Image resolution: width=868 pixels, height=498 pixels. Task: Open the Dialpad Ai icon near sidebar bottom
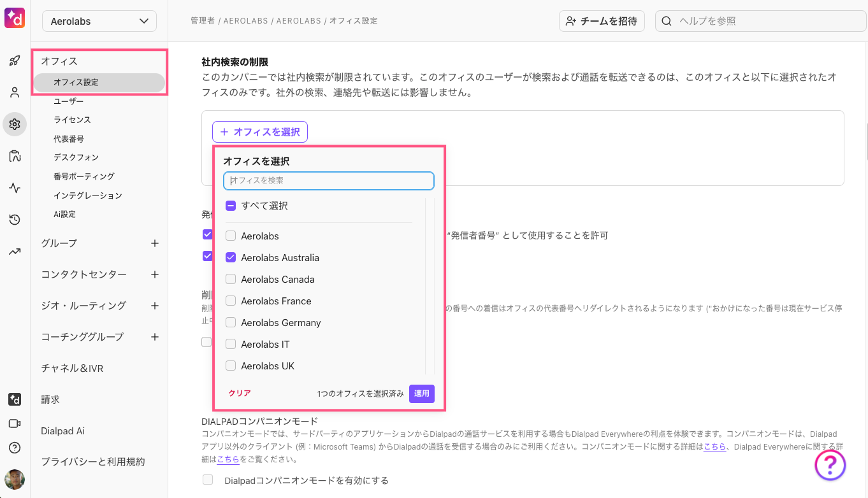(x=15, y=399)
